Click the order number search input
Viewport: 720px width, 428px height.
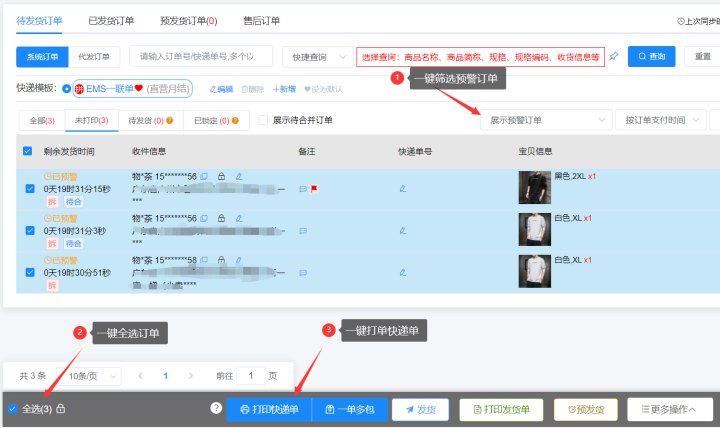click(201, 56)
